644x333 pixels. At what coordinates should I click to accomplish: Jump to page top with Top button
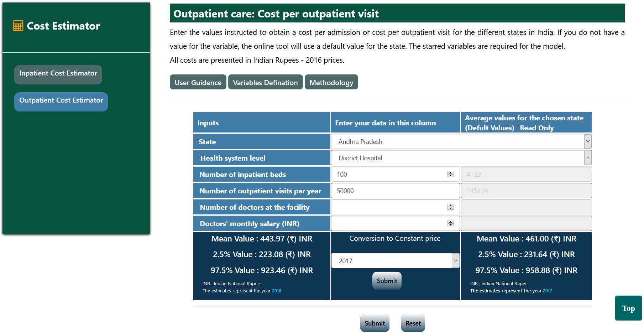pos(628,308)
